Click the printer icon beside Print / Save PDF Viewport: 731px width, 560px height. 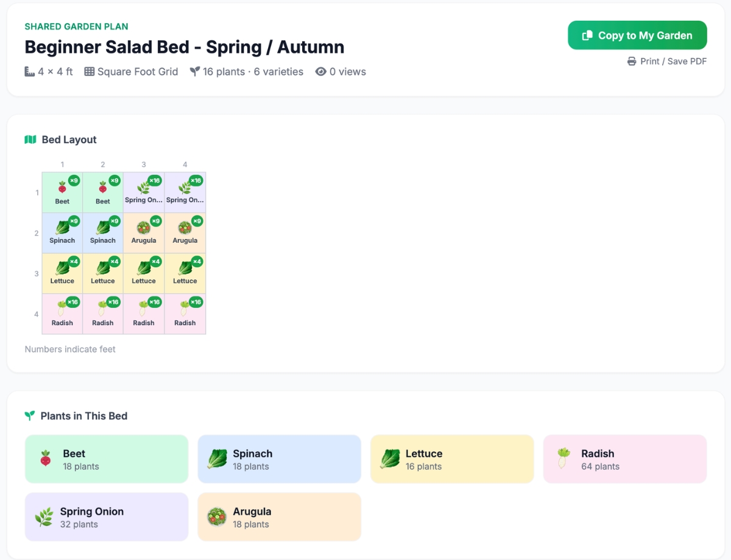[631, 61]
